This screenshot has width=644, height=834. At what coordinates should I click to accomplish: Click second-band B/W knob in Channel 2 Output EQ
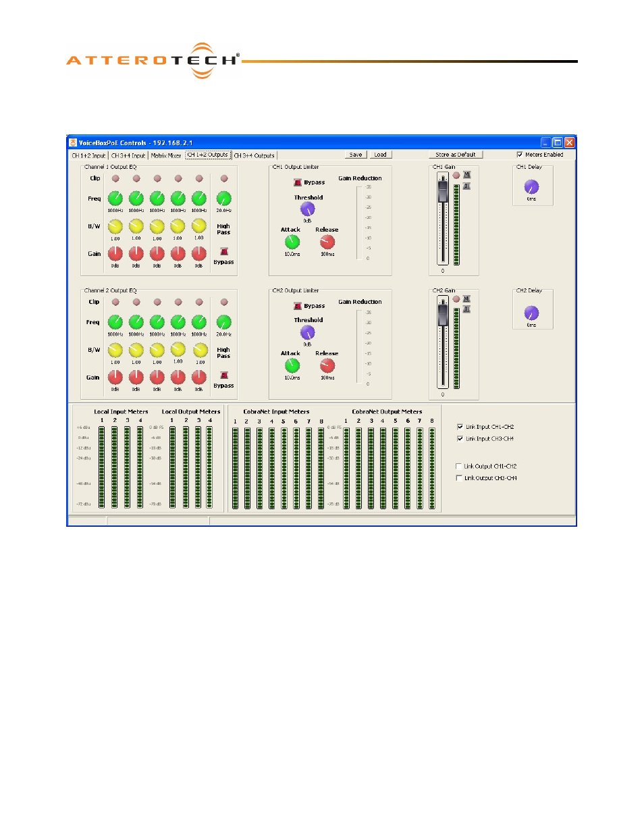136,350
